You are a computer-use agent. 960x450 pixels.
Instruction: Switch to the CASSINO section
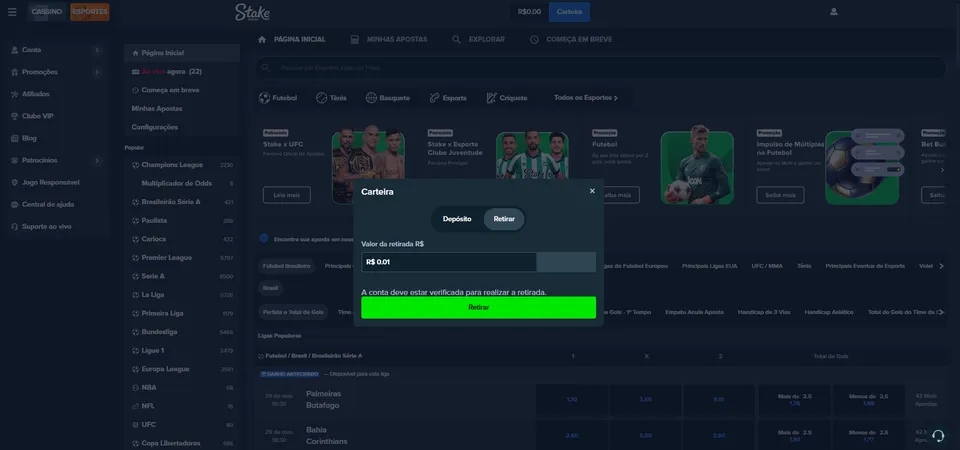(47, 12)
